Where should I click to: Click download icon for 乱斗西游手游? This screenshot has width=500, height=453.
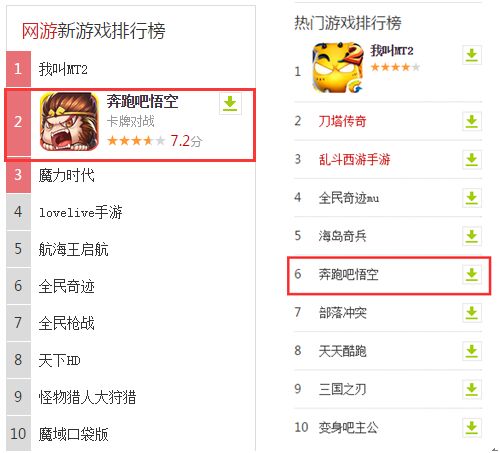tap(472, 160)
